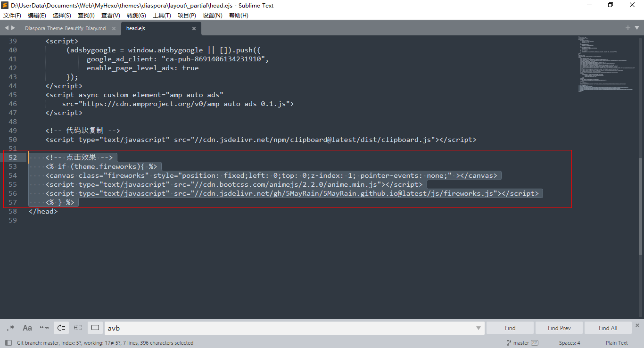Open the 帮助(H) menu
The image size is (644, 348).
click(239, 16)
